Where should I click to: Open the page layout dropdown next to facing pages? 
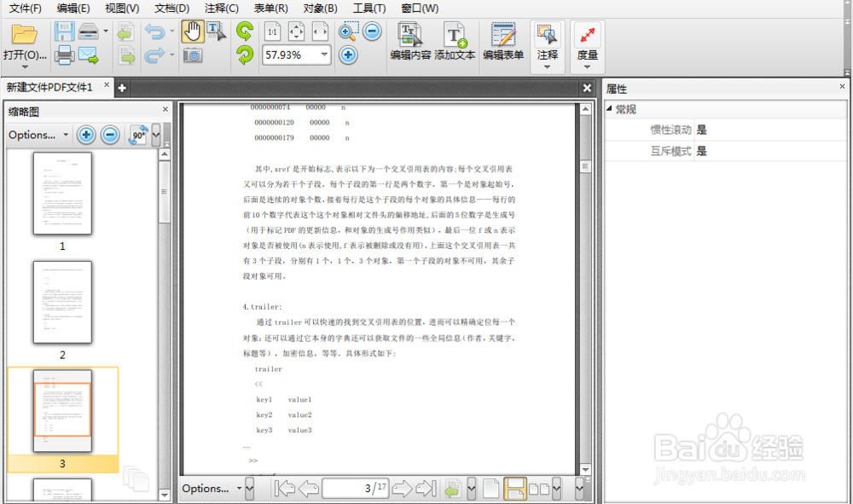tap(556, 489)
